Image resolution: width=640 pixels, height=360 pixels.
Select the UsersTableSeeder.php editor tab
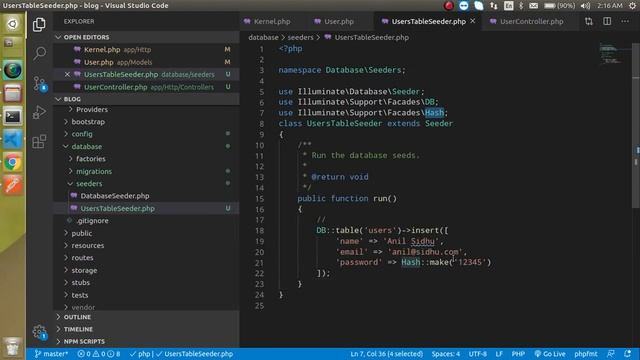[x=428, y=21]
